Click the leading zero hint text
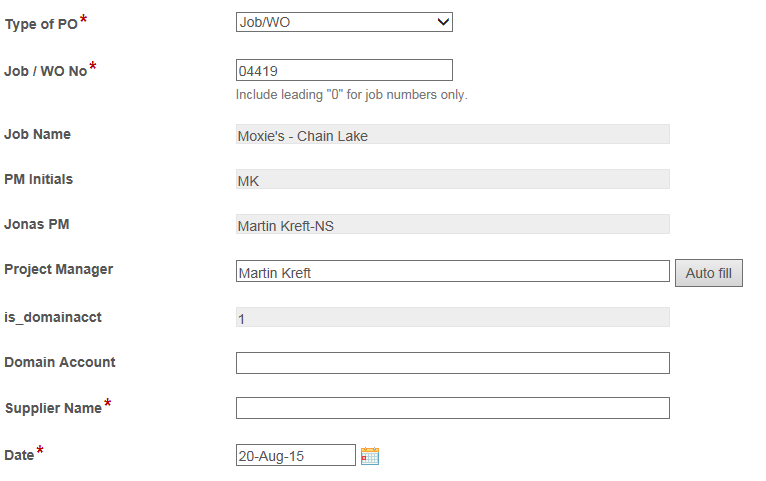Screen dimensions: 766x481 point(352,94)
